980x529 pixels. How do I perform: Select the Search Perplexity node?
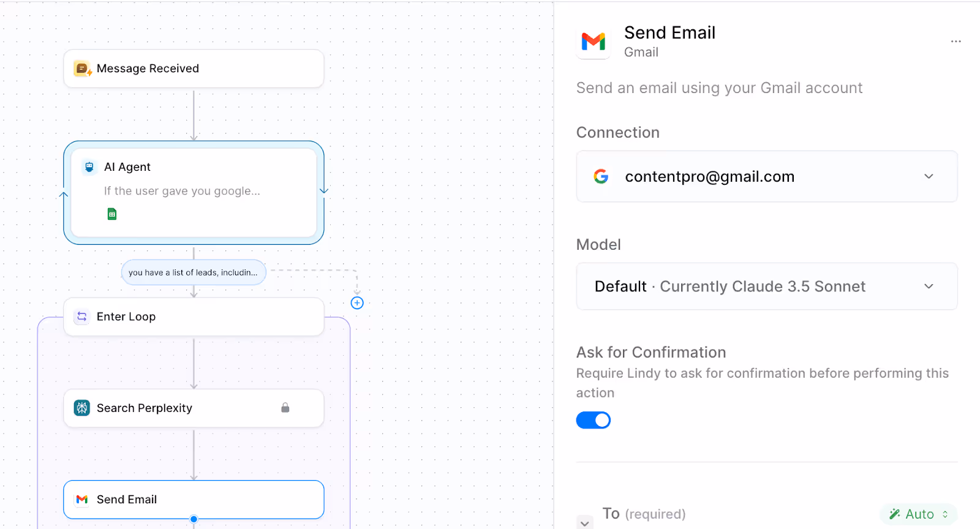click(194, 408)
